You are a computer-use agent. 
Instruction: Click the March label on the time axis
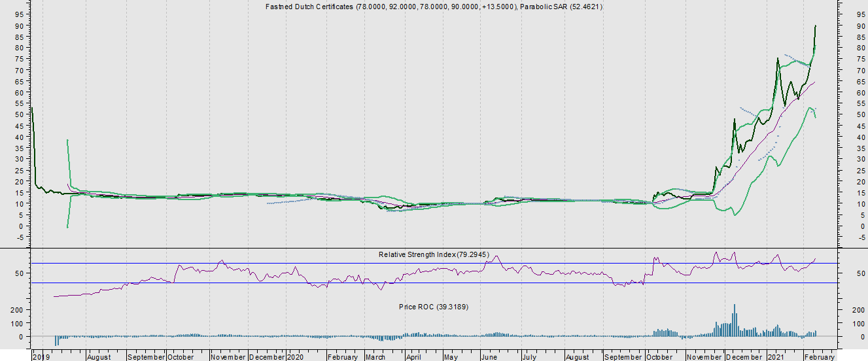point(375,357)
